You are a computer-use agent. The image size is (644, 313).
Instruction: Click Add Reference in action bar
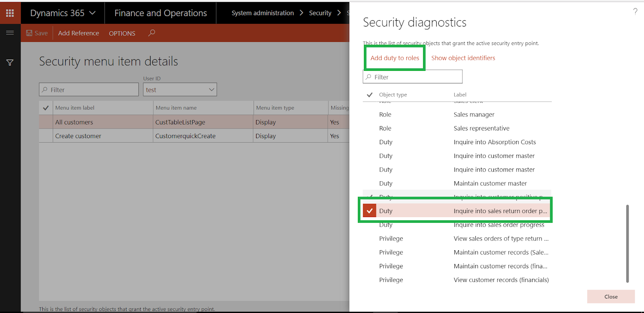click(x=78, y=33)
